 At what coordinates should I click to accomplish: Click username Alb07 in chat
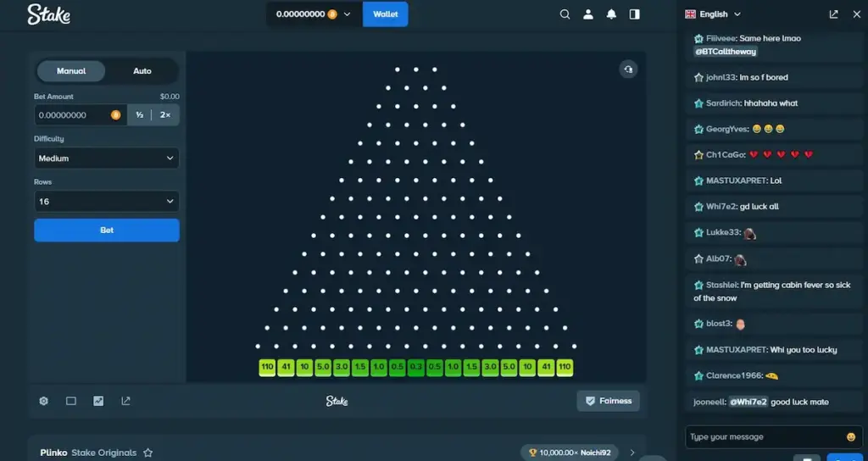point(719,258)
